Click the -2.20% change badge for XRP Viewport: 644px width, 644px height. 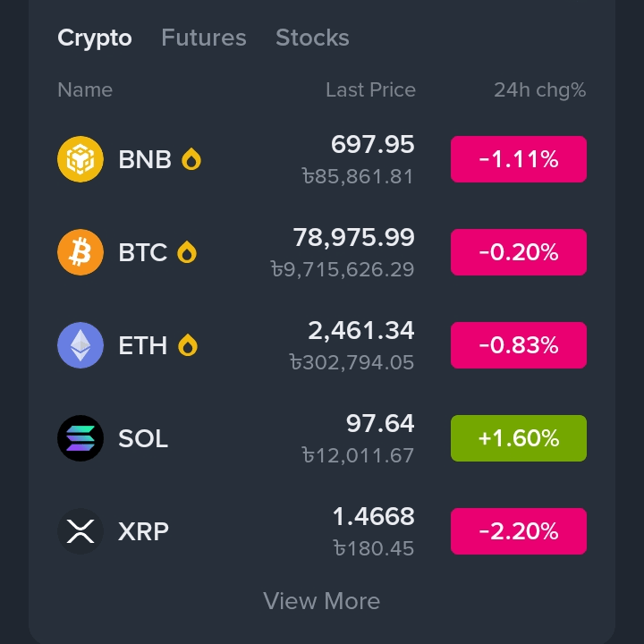518,531
